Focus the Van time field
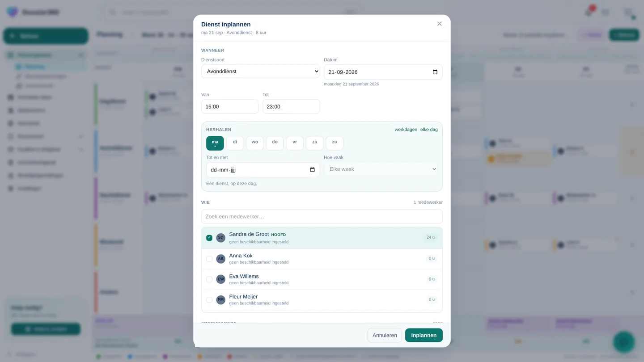Screen dimensions: 644x362 pos(230,106)
